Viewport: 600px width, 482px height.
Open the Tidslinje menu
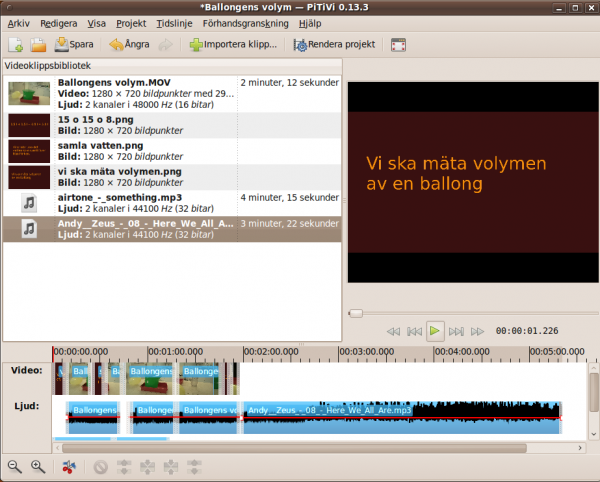coord(174,23)
